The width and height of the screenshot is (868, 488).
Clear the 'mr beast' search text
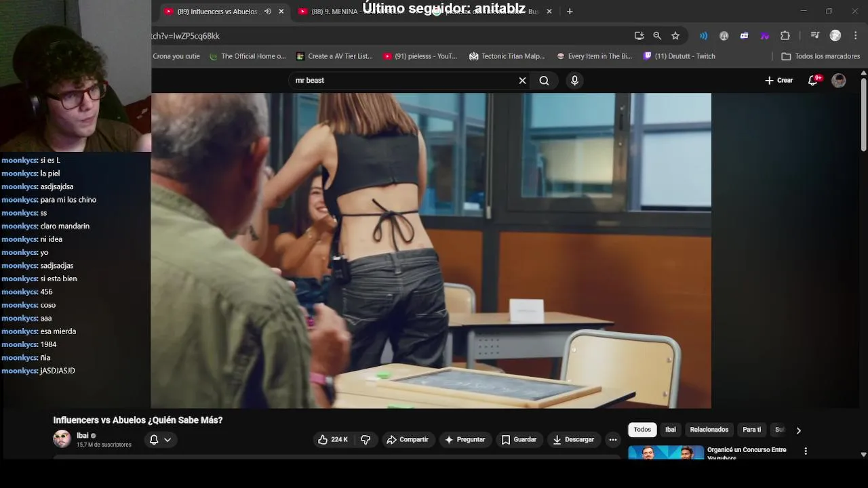pos(522,81)
